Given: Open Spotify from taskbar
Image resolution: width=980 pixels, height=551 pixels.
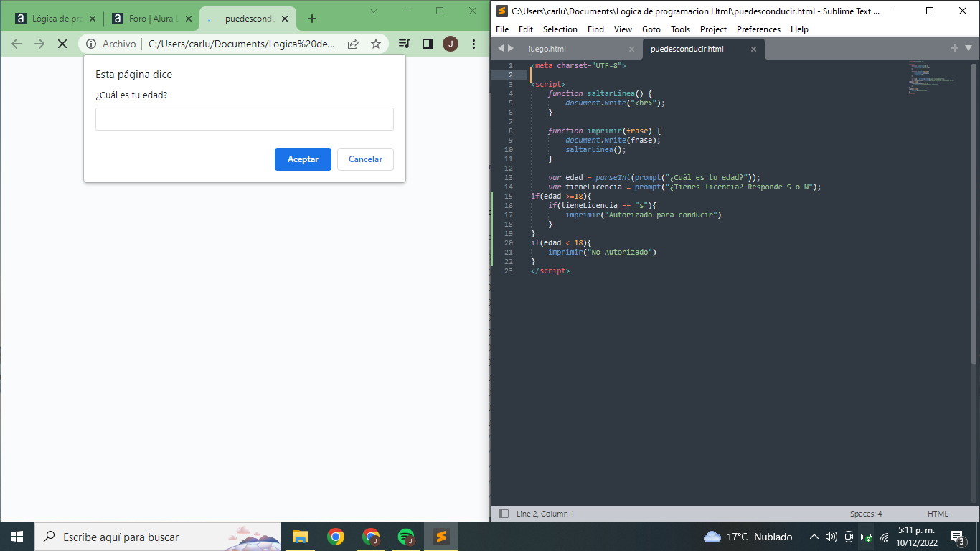Looking at the screenshot, I should coord(405,537).
